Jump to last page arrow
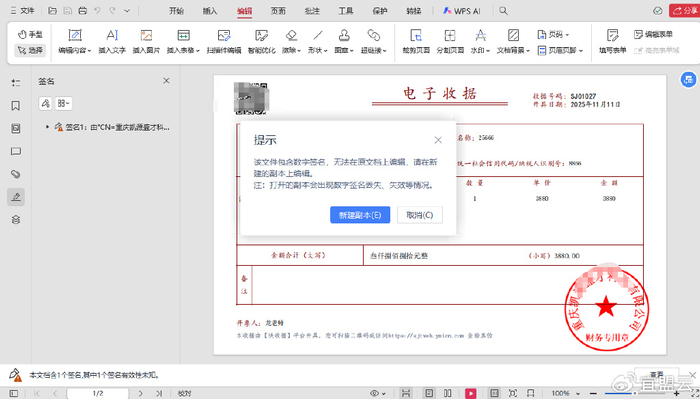Image resolution: width=700 pixels, height=399 pixels. click(159, 393)
